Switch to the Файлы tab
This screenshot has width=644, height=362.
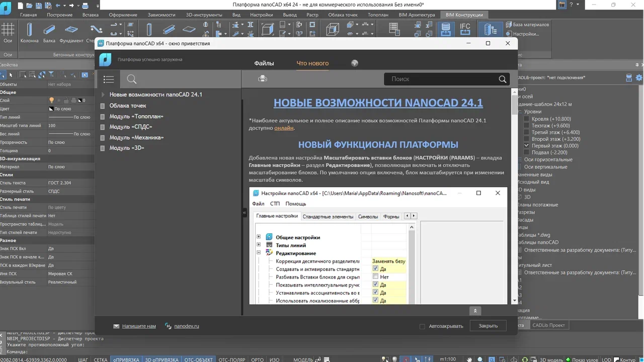tap(264, 63)
